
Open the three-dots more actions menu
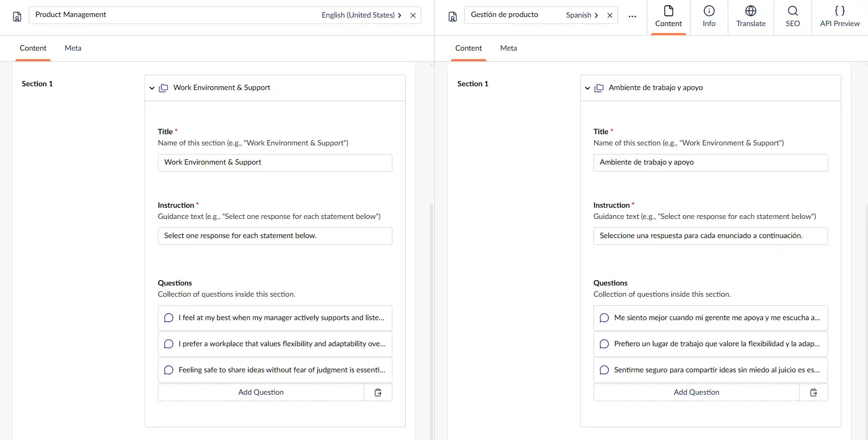[x=632, y=17]
